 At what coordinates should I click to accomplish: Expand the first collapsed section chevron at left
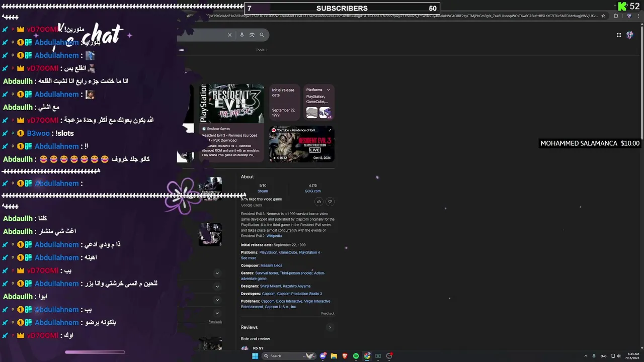[x=217, y=274]
